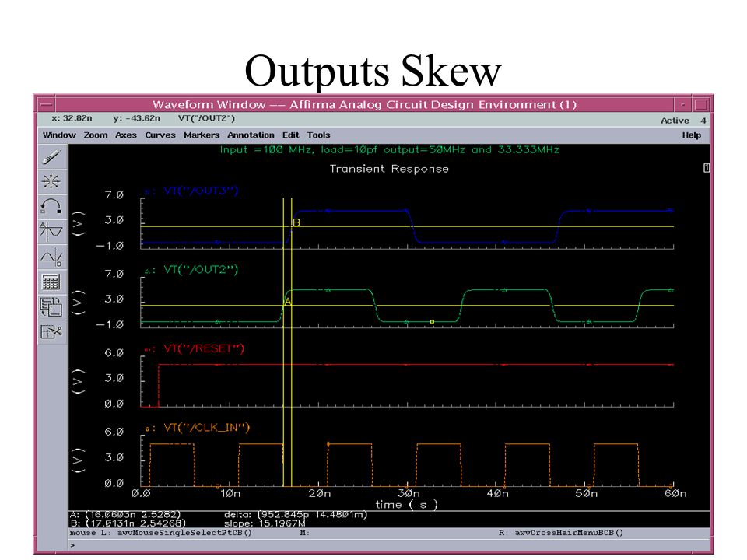Open the Window menu

59,135
